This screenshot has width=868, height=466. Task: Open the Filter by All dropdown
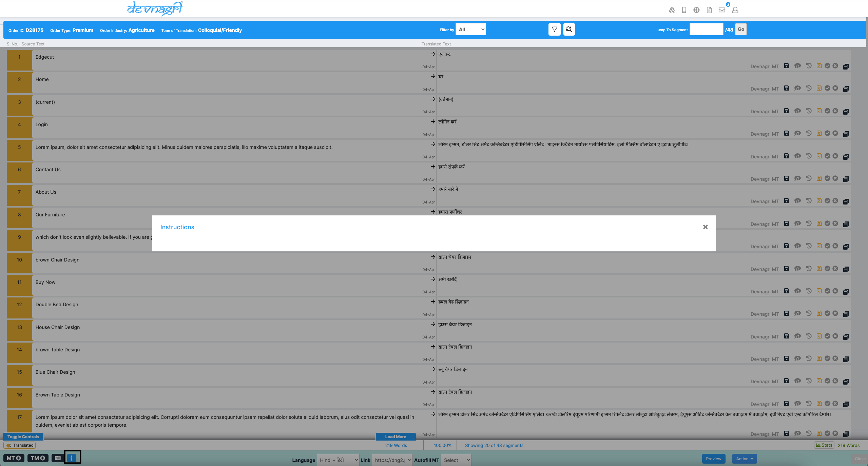(x=471, y=30)
